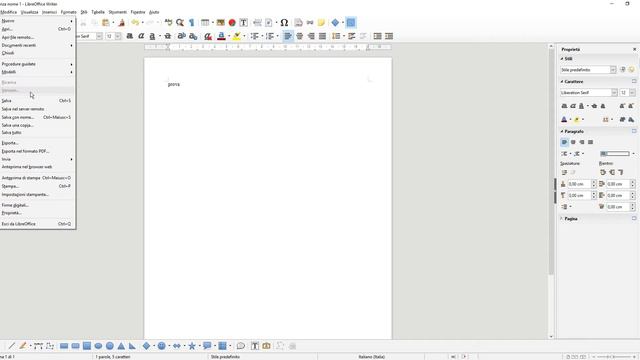Open the Visualizza menu
The width and height of the screenshot is (640, 360).
click(x=29, y=12)
